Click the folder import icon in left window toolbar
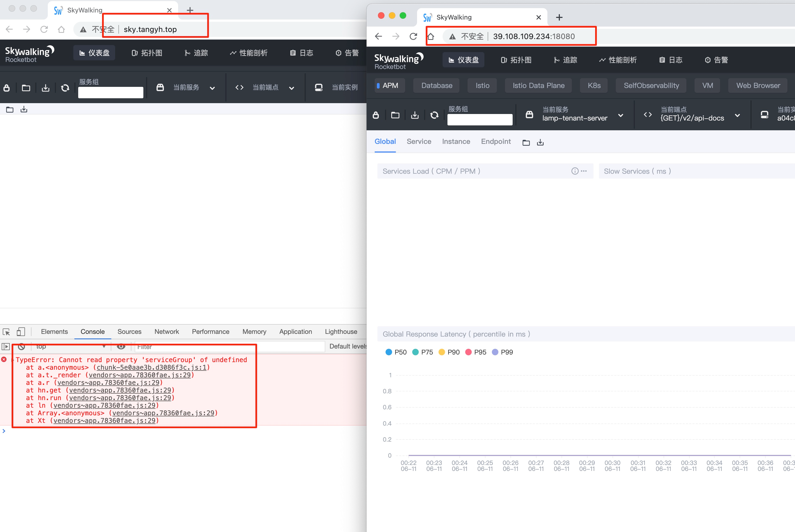The image size is (795, 532). 26,88
